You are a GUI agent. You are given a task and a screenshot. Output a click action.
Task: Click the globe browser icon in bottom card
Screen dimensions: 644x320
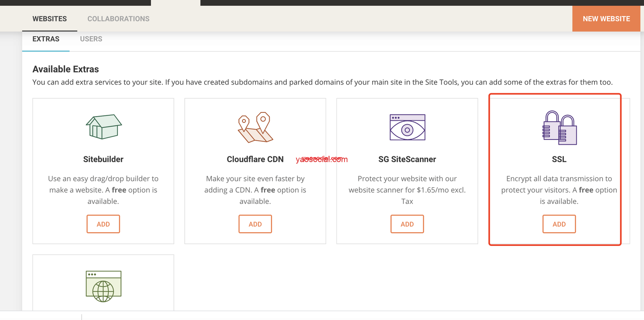103,286
